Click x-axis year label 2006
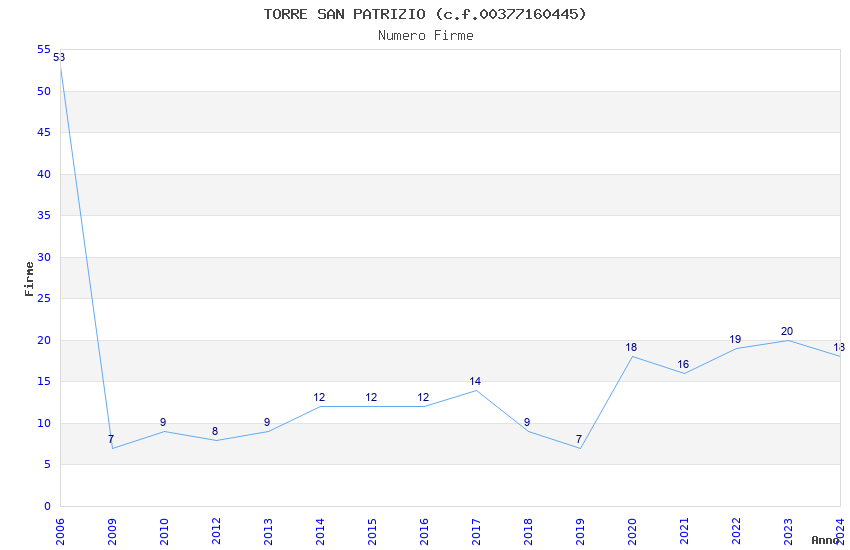 (x=60, y=532)
